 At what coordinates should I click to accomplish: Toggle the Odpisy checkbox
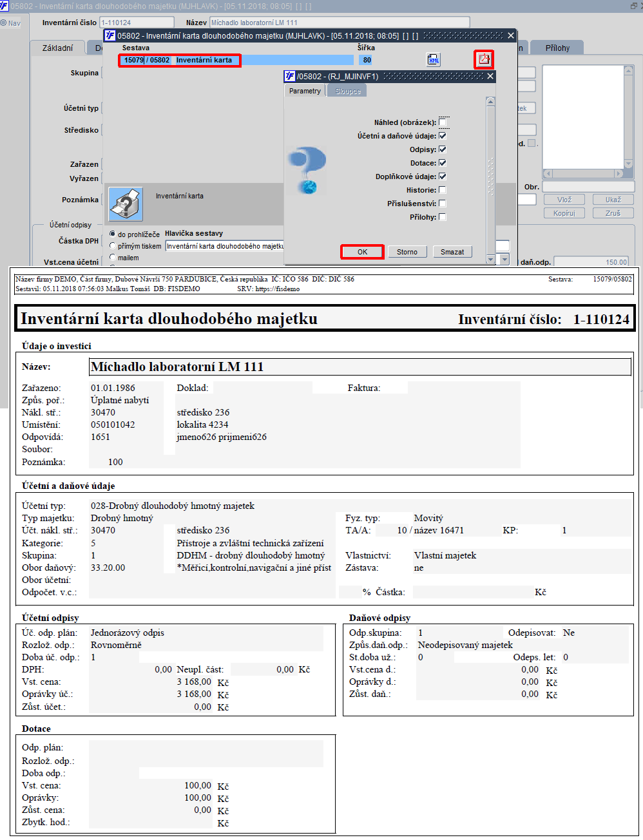(x=443, y=149)
